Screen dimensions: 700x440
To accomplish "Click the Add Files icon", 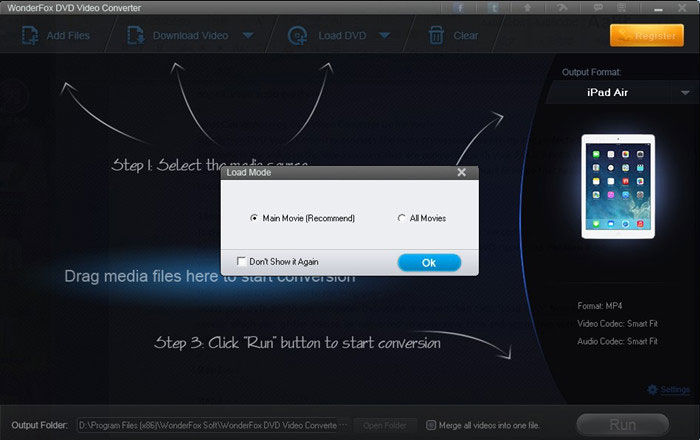I will click(30, 36).
